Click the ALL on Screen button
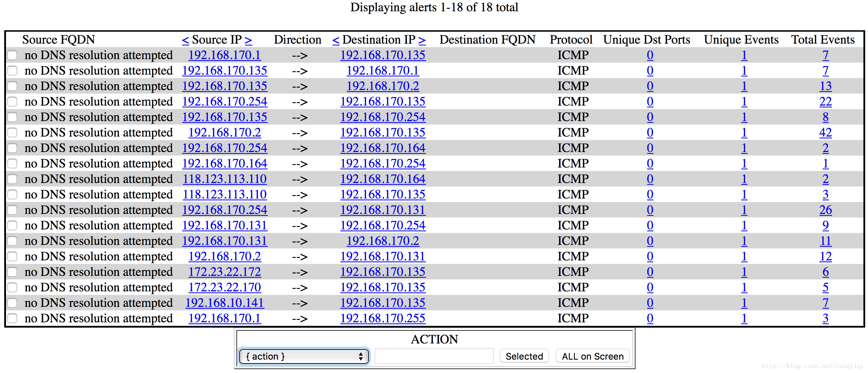The width and height of the screenshot is (868, 373). click(x=593, y=356)
